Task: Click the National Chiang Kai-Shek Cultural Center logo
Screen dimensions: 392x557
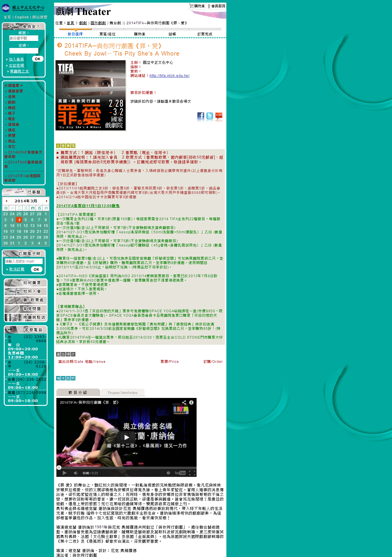Action: click(23, 8)
